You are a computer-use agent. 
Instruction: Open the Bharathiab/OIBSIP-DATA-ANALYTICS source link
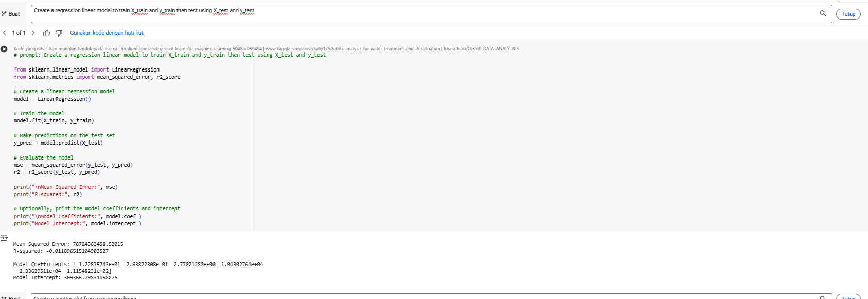(481, 49)
